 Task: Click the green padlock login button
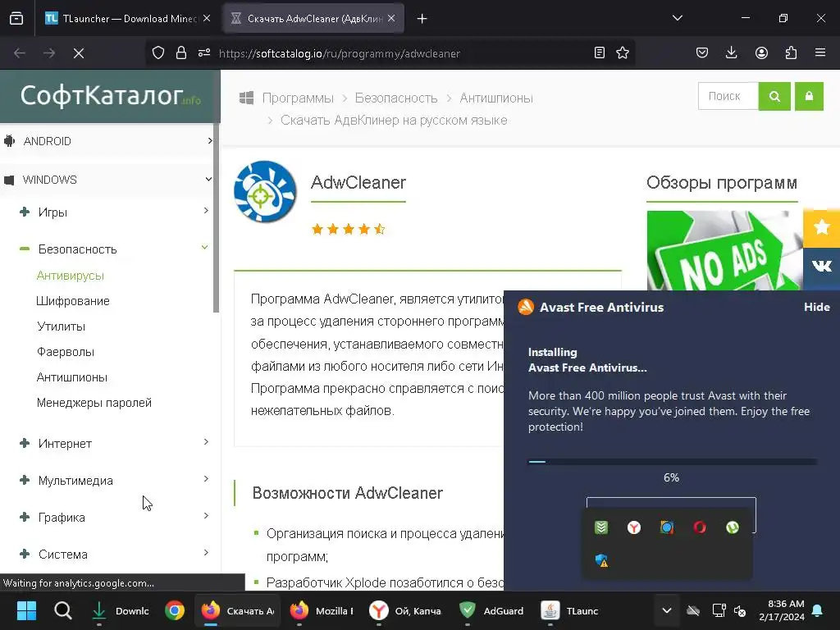(809, 96)
